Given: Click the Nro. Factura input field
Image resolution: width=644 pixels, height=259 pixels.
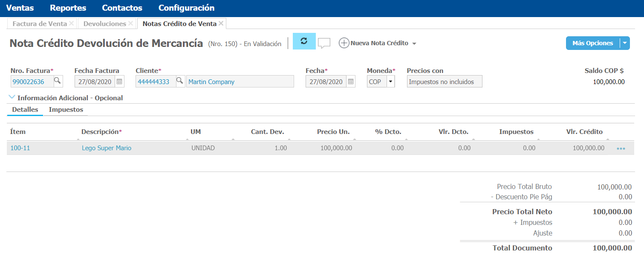Looking at the screenshot, I should [32, 81].
